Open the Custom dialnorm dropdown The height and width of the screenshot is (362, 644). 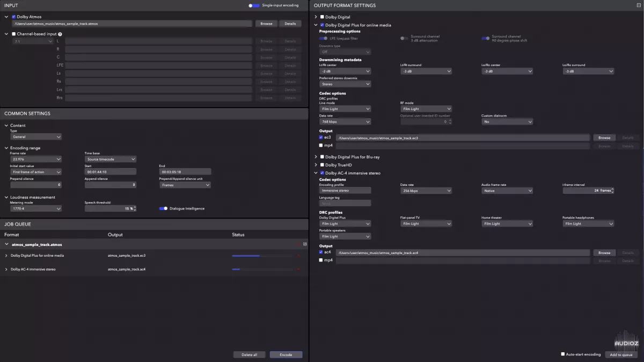(507, 122)
